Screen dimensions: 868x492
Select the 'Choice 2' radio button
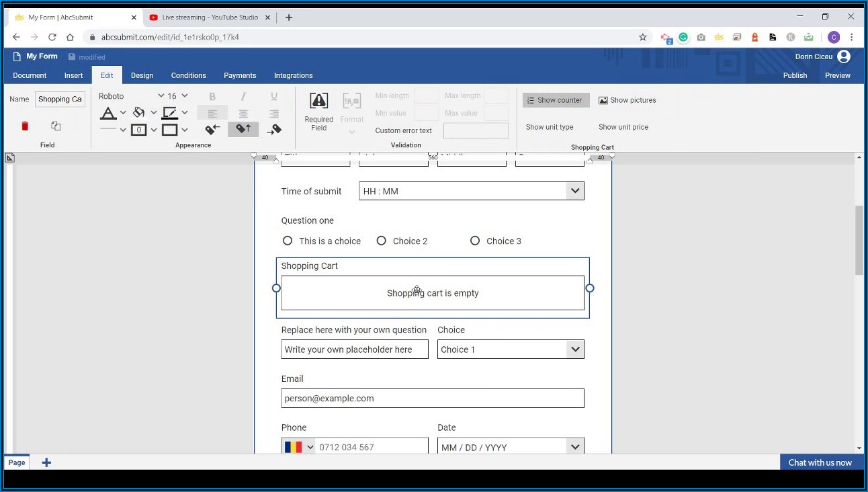point(381,241)
